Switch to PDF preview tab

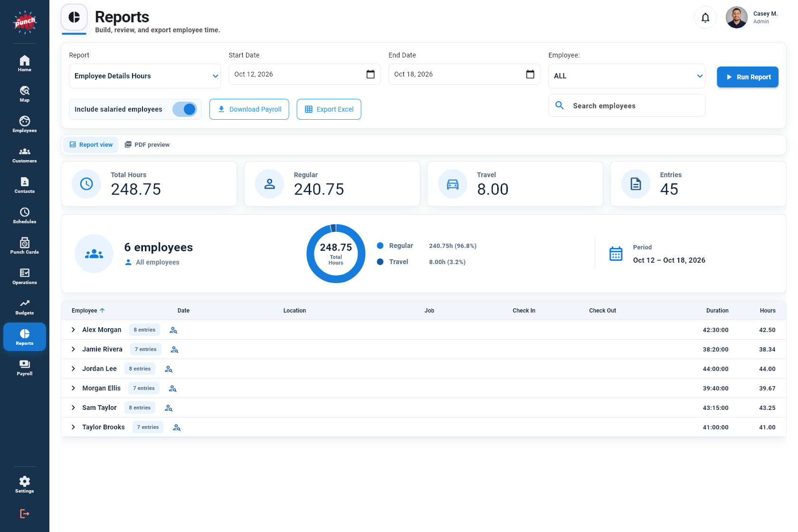[147, 145]
